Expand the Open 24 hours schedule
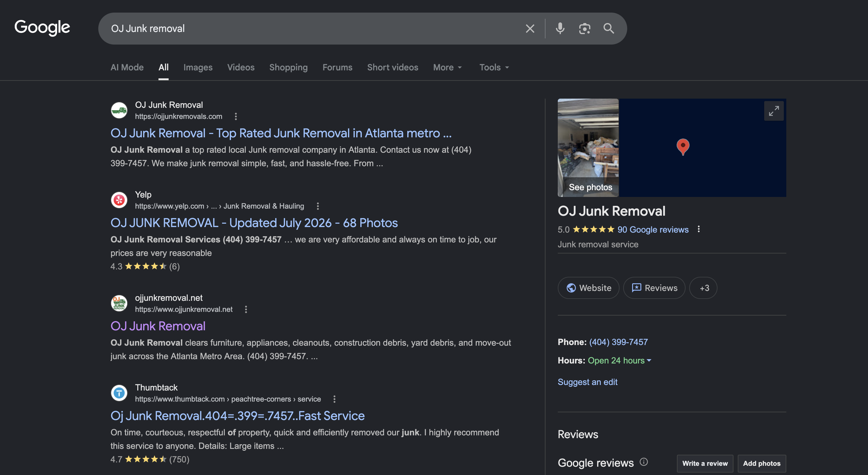Viewport: 868px width, 475px height. point(619,360)
